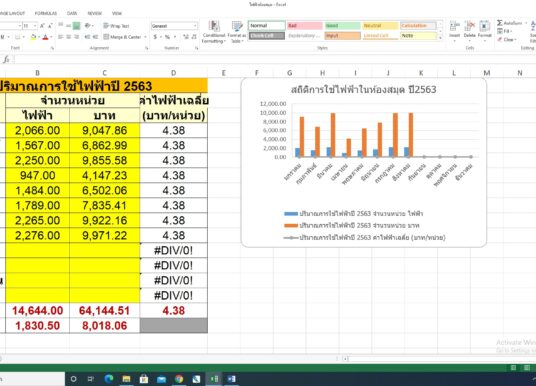Viewport: 536px width, 386px height.
Task: Switch to the FORMULAS ribbon tab
Action: click(46, 13)
